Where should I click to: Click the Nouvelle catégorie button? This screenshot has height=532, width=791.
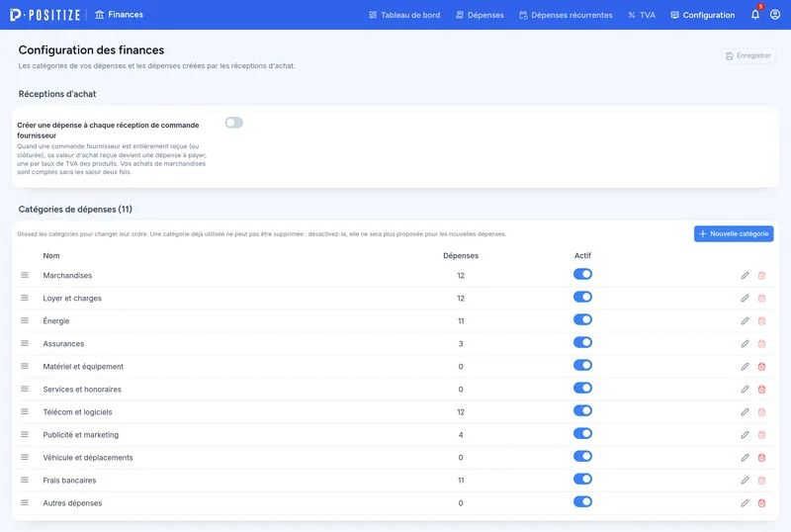click(x=734, y=233)
